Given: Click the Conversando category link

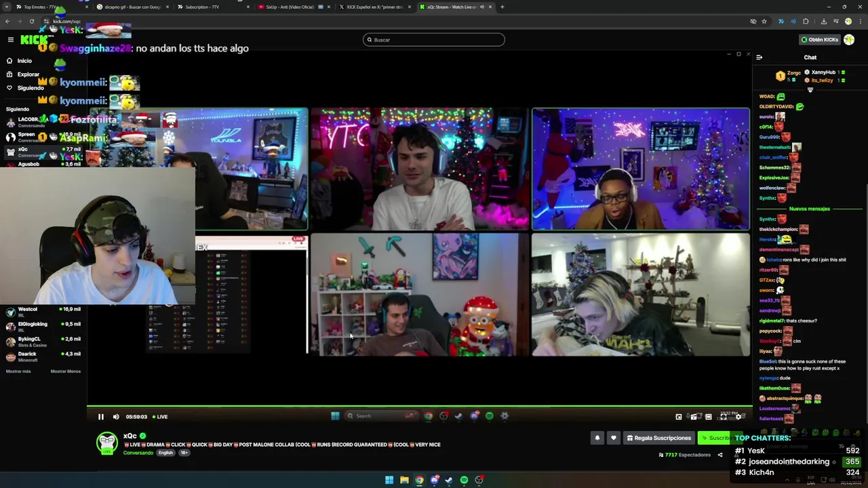Looking at the screenshot, I should (x=138, y=453).
